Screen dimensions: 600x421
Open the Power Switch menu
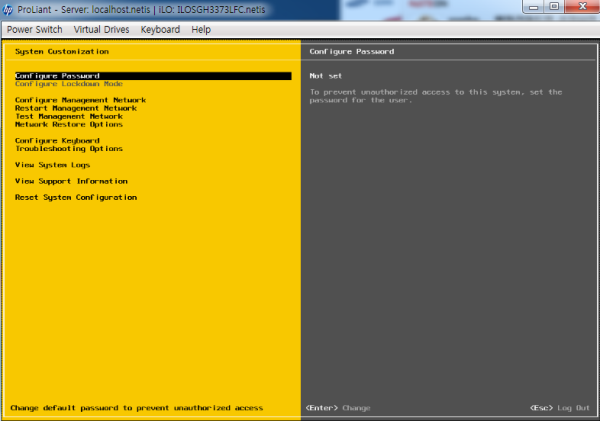point(34,29)
